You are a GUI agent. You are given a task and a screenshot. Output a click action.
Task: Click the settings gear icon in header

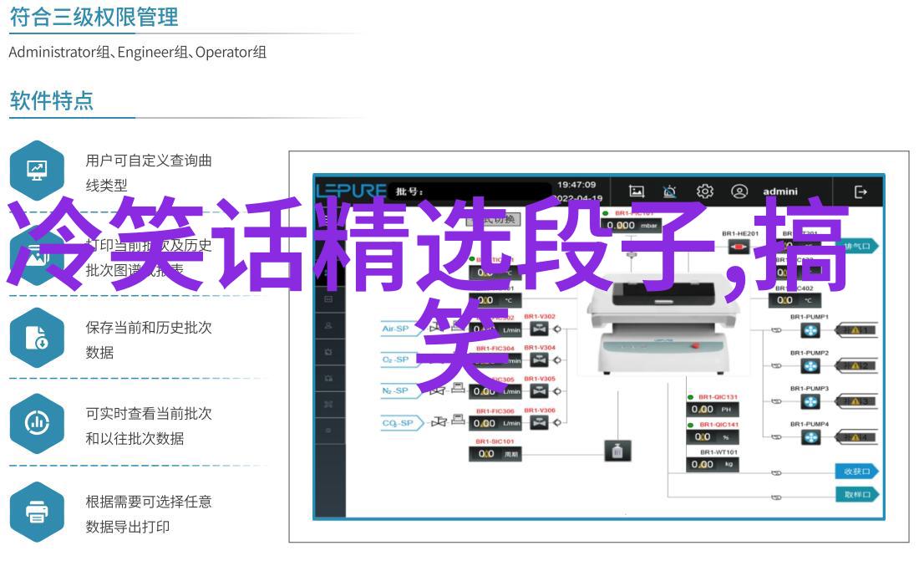[704, 191]
